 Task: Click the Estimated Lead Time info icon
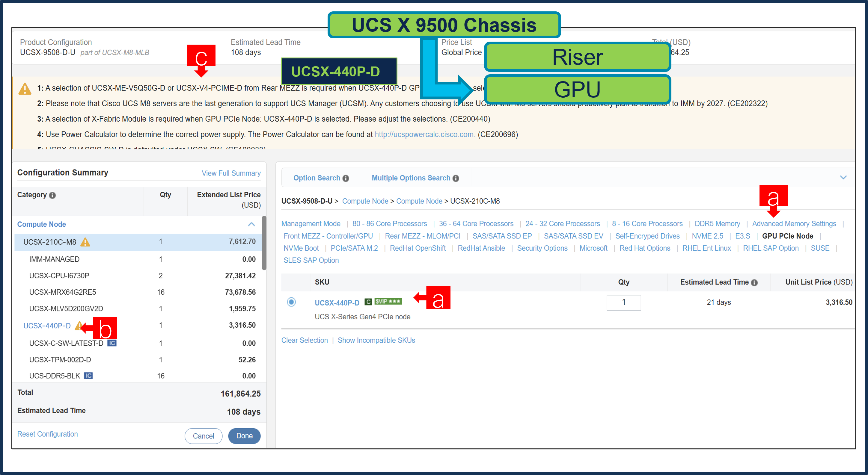tap(754, 282)
